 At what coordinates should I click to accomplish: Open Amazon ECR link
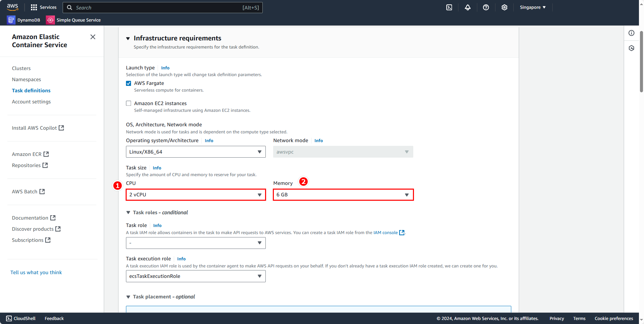(30, 154)
